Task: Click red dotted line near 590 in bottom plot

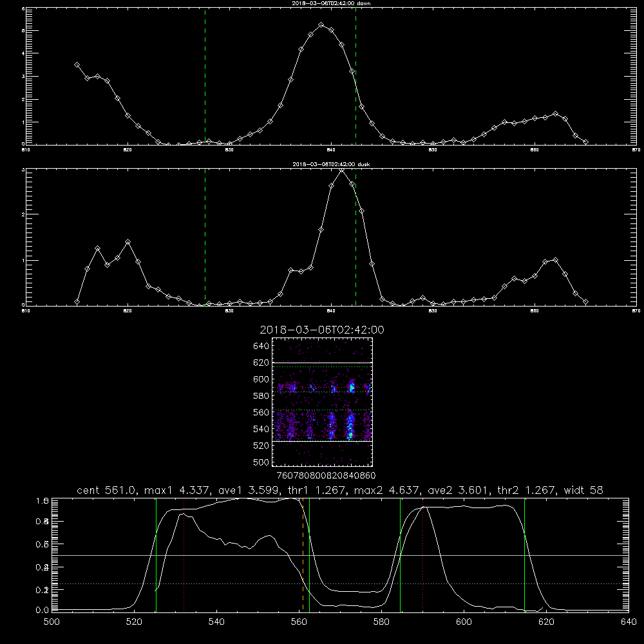Action: tap(422, 554)
